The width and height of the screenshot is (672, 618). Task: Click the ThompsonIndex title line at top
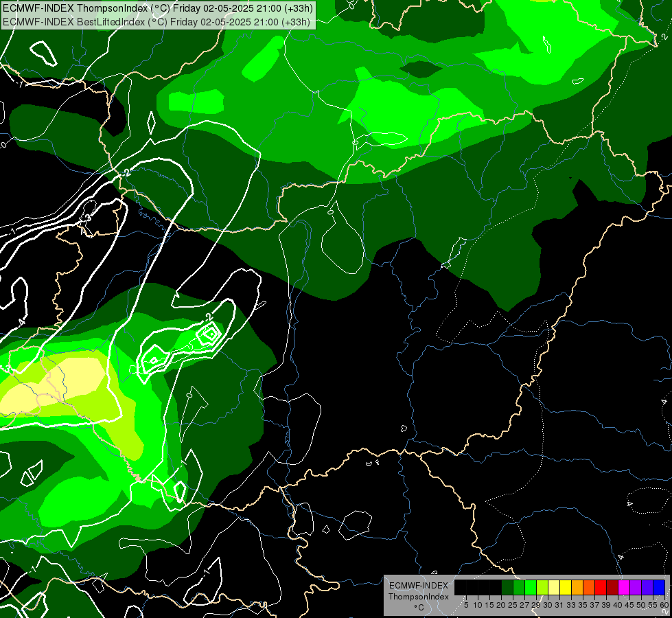pos(158,8)
